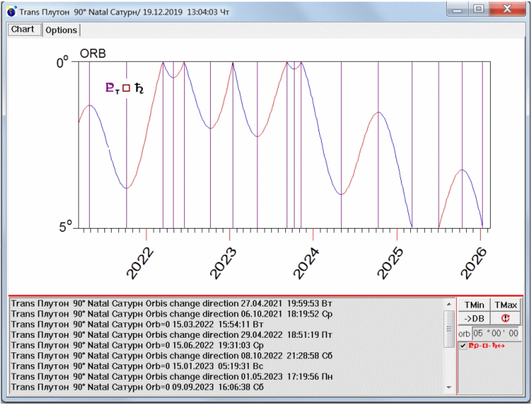The height and width of the screenshot is (405, 532).
Task: Click the square aspect symbol in legend
Action: 126,88
